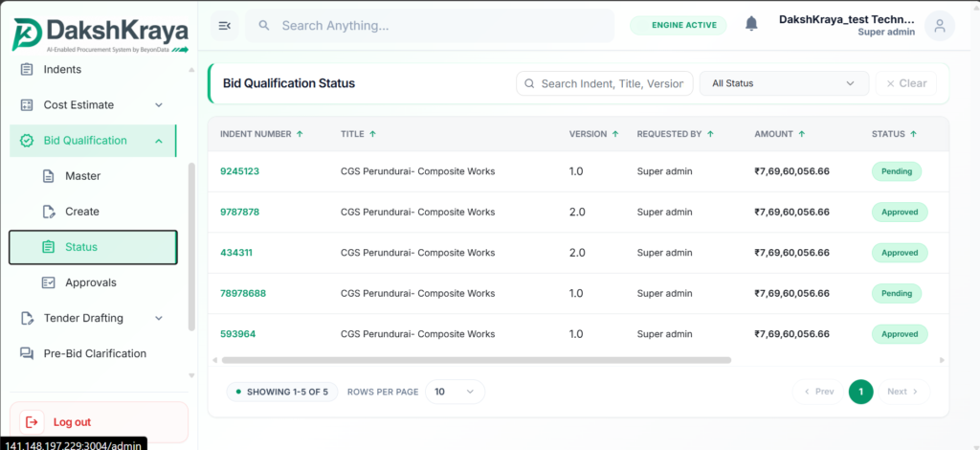The width and height of the screenshot is (980, 450).
Task: Click the Cost Estimate calculator icon
Action: [26, 105]
